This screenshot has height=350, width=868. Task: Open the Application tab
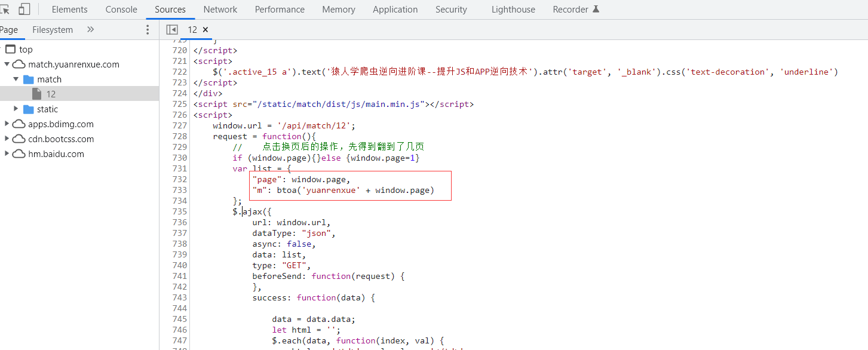click(x=395, y=10)
